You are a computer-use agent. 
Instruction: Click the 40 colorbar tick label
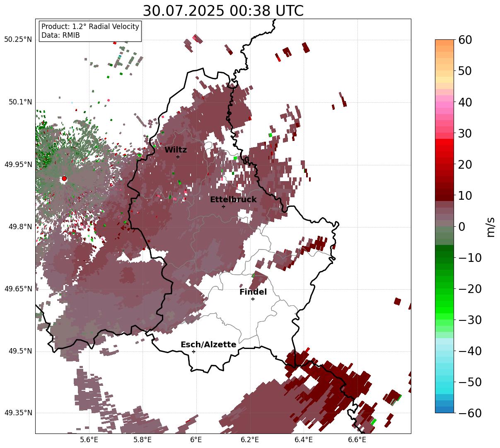(464, 102)
